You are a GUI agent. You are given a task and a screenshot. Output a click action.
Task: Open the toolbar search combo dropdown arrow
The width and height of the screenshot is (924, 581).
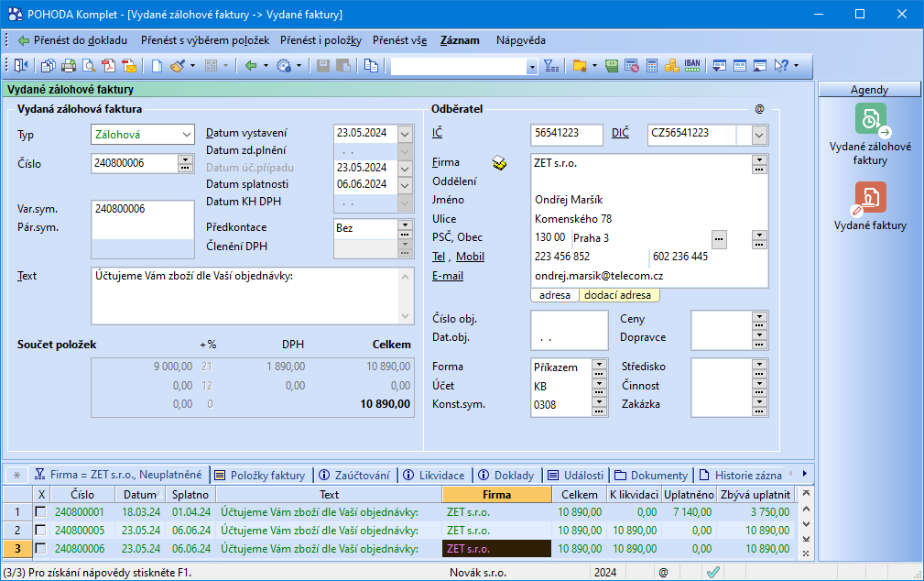(532, 67)
